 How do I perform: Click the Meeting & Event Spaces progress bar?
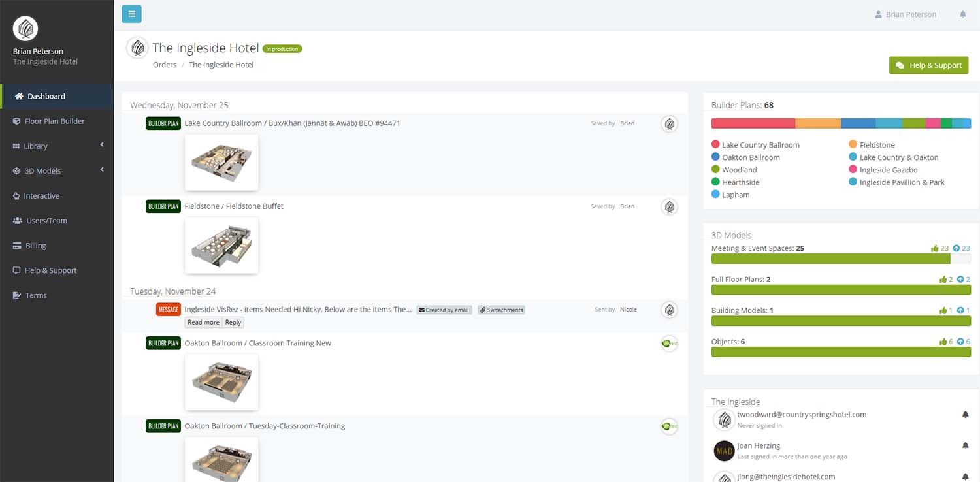click(841, 259)
